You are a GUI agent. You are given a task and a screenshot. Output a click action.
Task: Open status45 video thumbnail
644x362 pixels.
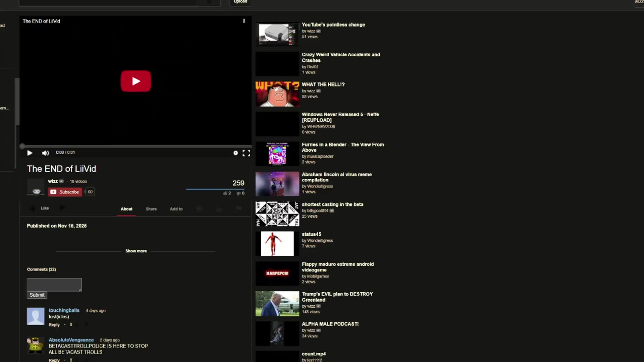(x=277, y=244)
